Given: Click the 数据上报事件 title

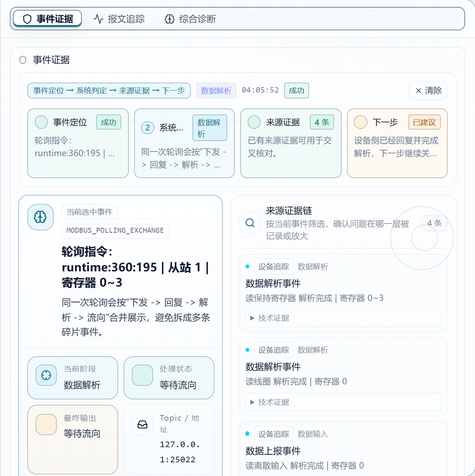Looking at the screenshot, I should [x=273, y=451].
